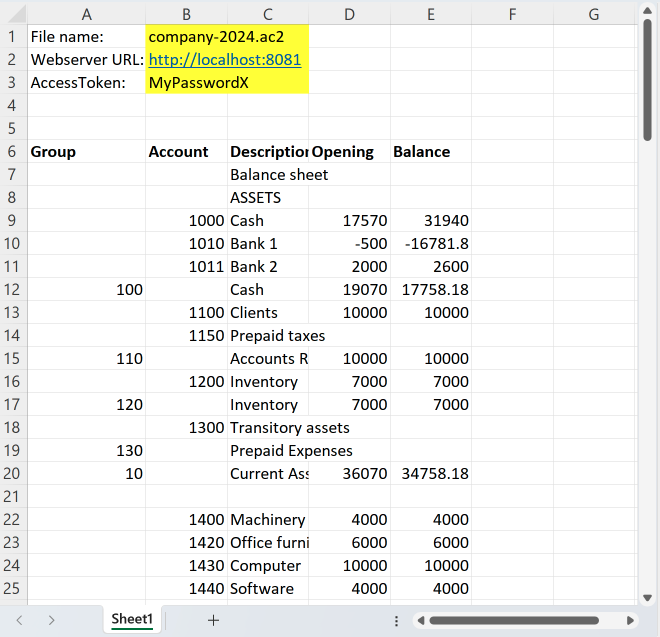Select column F header

pyautogui.click(x=512, y=13)
